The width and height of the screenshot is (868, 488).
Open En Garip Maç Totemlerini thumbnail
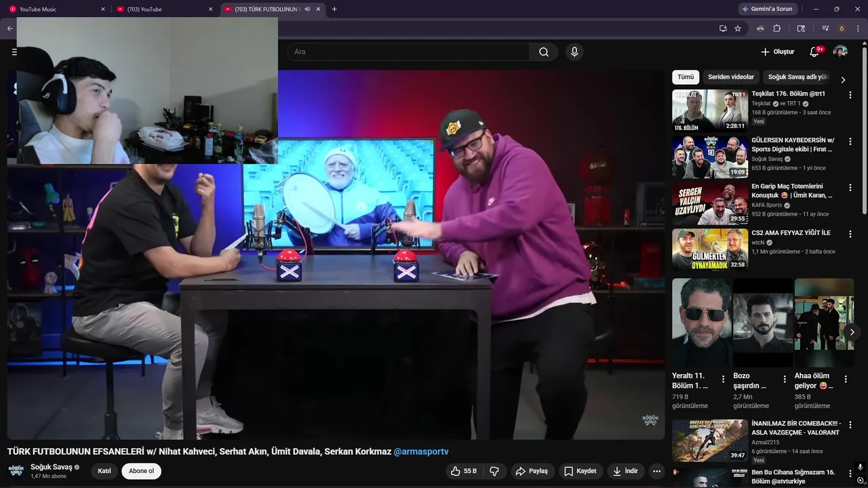click(x=710, y=203)
